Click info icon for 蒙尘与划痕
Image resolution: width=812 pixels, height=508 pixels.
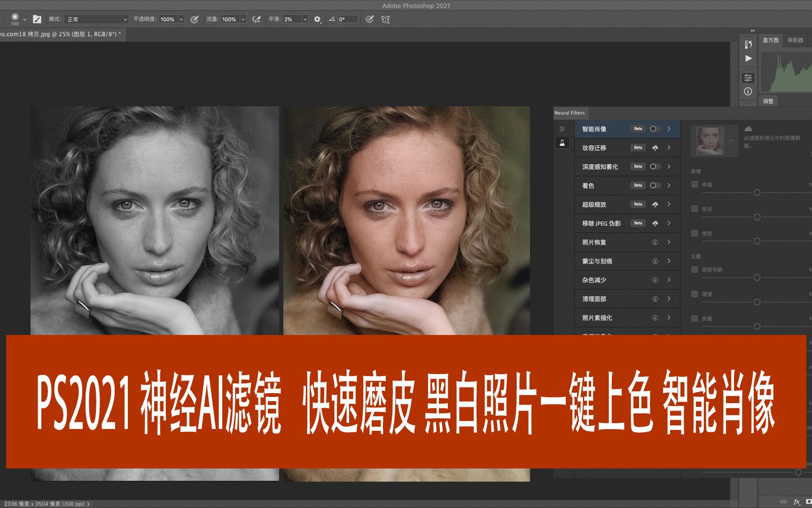(655, 261)
